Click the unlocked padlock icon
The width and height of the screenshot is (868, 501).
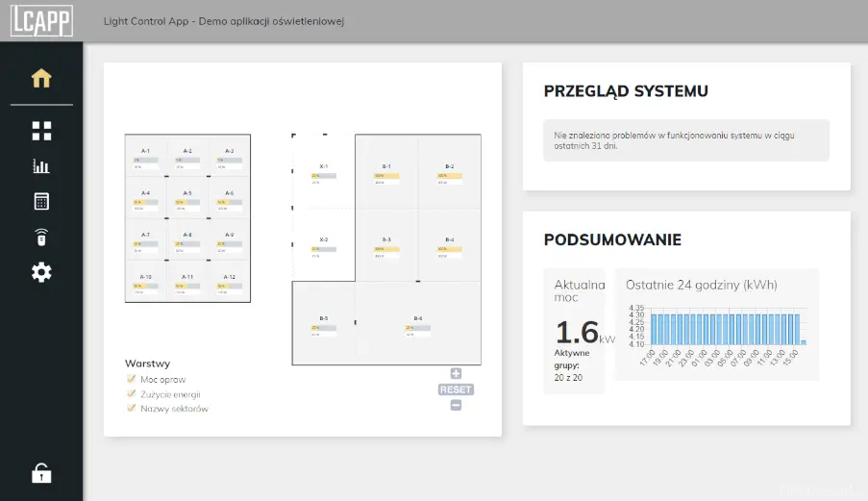tap(41, 473)
